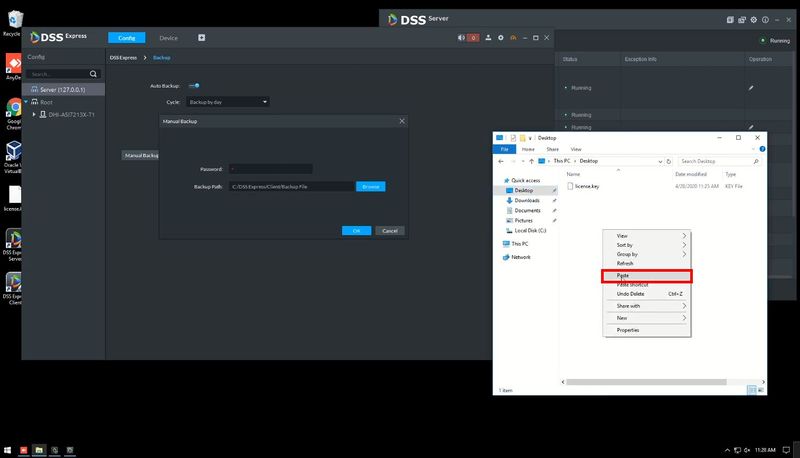
Task: Expand the DHI-ASI7213X-T1 device node
Action: pos(34,115)
